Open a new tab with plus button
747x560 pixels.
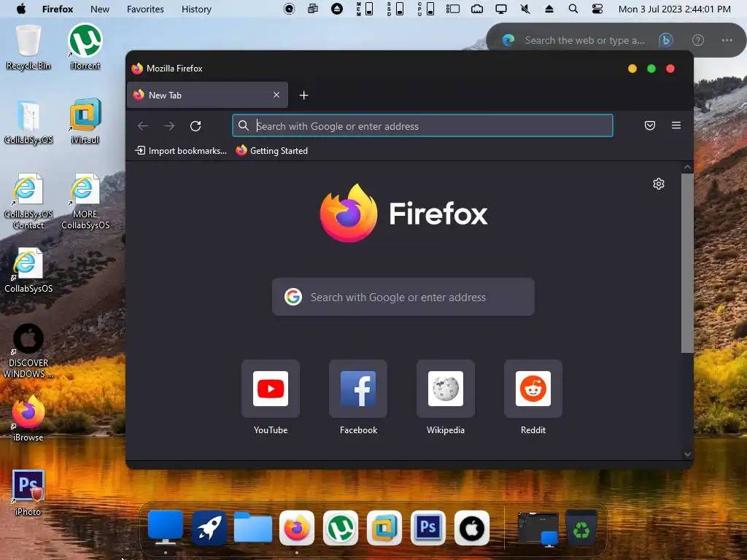(303, 96)
